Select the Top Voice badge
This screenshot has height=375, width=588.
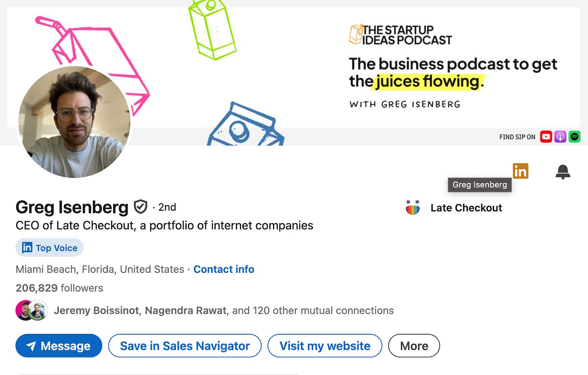pyautogui.click(x=49, y=247)
